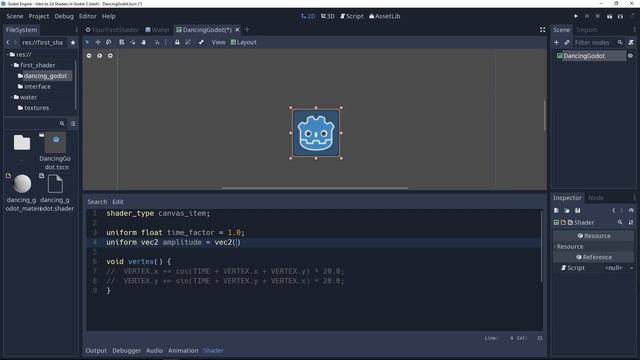Toggle the smart snap icon
The height and width of the screenshot is (360, 640).
pos(157,42)
